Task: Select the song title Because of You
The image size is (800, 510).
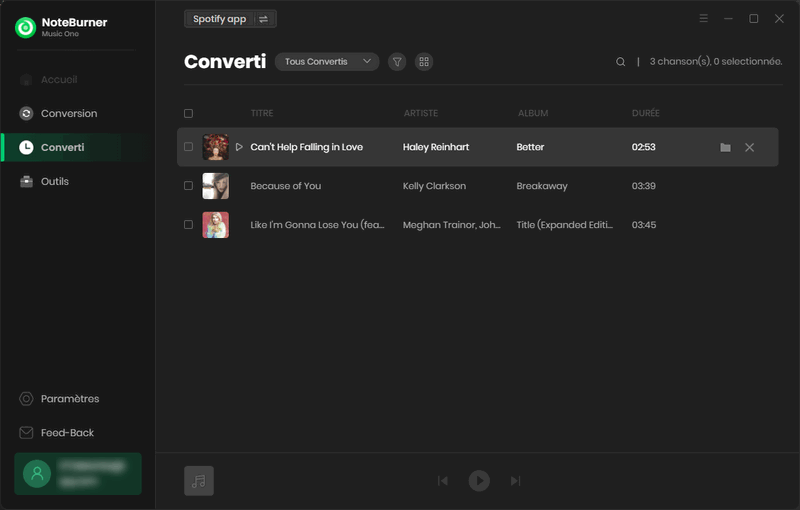Action: click(x=286, y=186)
